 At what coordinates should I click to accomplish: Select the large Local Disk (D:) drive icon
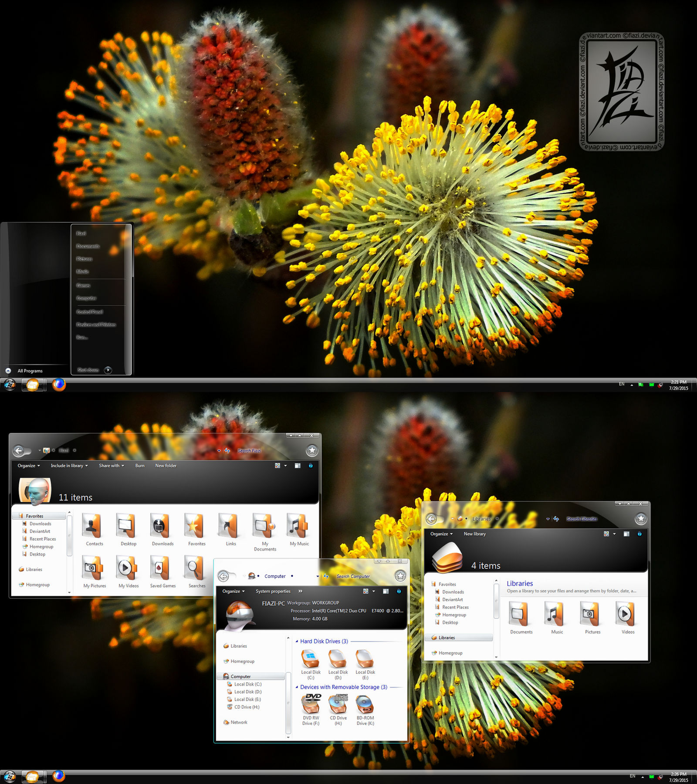click(x=338, y=664)
